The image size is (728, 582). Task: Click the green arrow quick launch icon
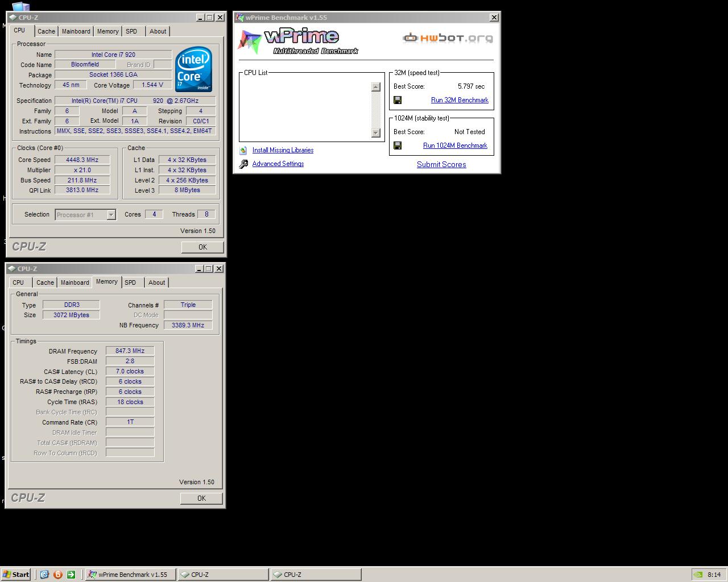click(x=71, y=574)
